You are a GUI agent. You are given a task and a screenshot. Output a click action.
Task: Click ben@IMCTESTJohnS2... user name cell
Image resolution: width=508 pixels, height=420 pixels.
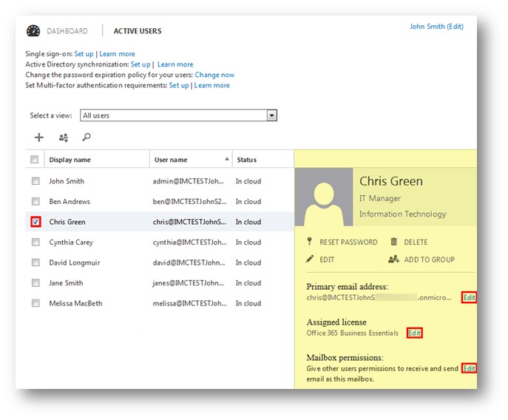tap(189, 202)
